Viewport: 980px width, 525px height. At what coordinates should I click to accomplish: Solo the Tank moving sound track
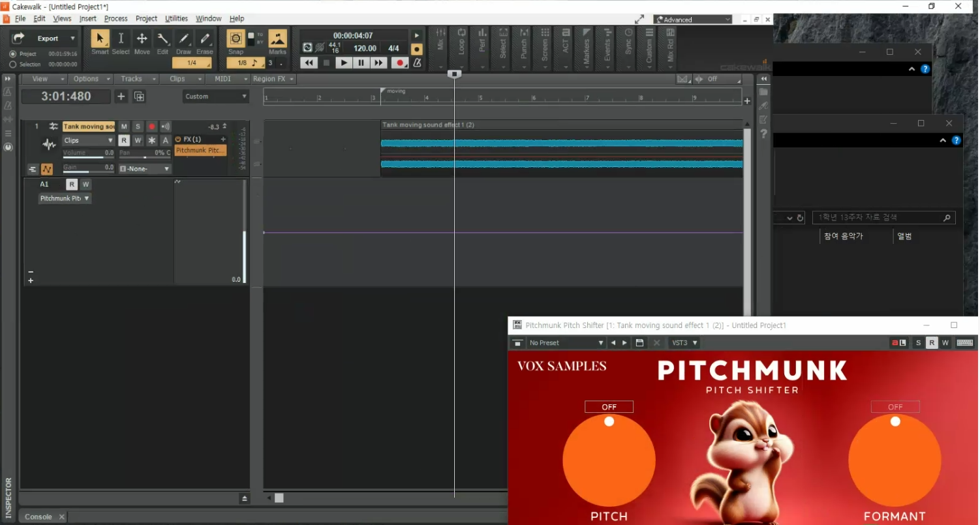(138, 127)
